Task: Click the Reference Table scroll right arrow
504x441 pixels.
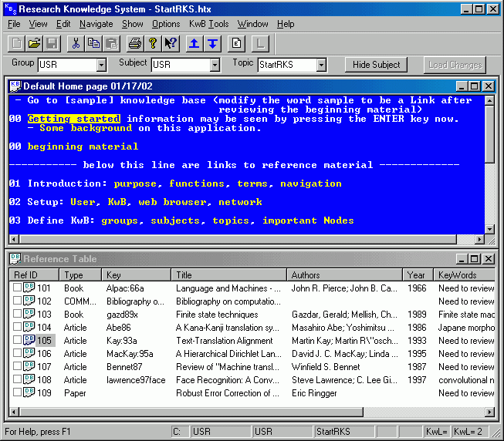Action: [489, 412]
